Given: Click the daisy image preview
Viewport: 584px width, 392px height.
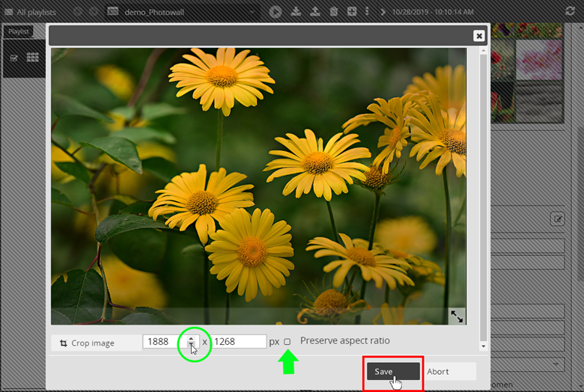Looking at the screenshot, I should pos(258,186).
